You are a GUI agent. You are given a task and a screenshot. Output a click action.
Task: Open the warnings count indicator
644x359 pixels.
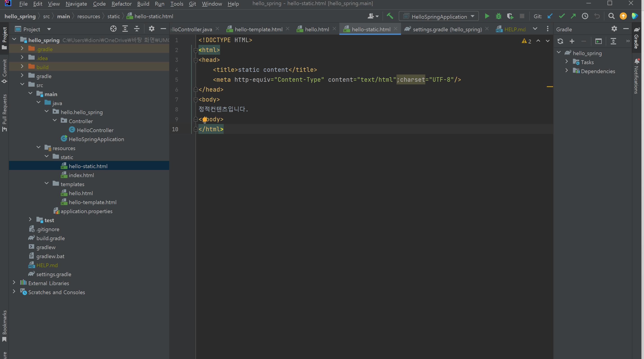click(x=526, y=41)
